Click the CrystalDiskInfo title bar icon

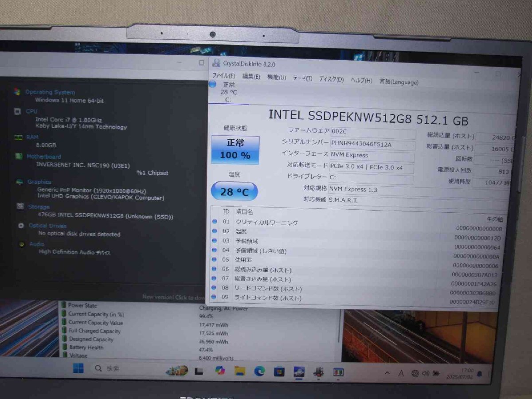click(216, 63)
